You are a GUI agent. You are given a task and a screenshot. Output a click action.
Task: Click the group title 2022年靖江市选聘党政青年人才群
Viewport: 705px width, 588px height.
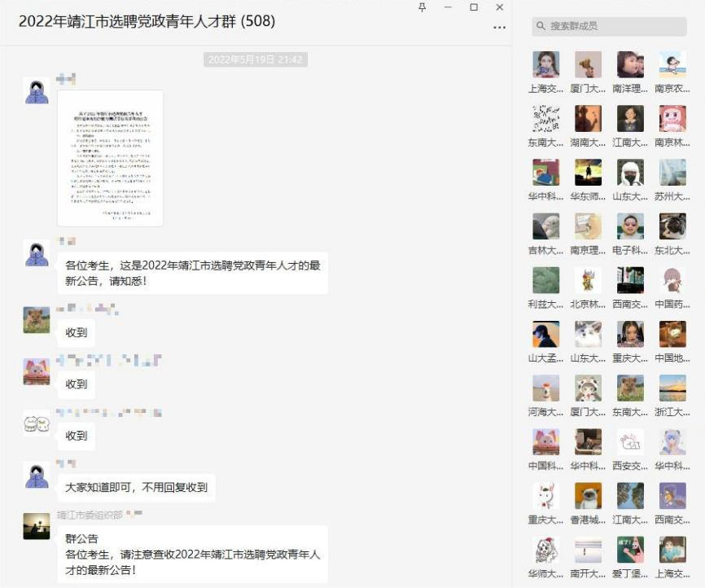tap(147, 22)
